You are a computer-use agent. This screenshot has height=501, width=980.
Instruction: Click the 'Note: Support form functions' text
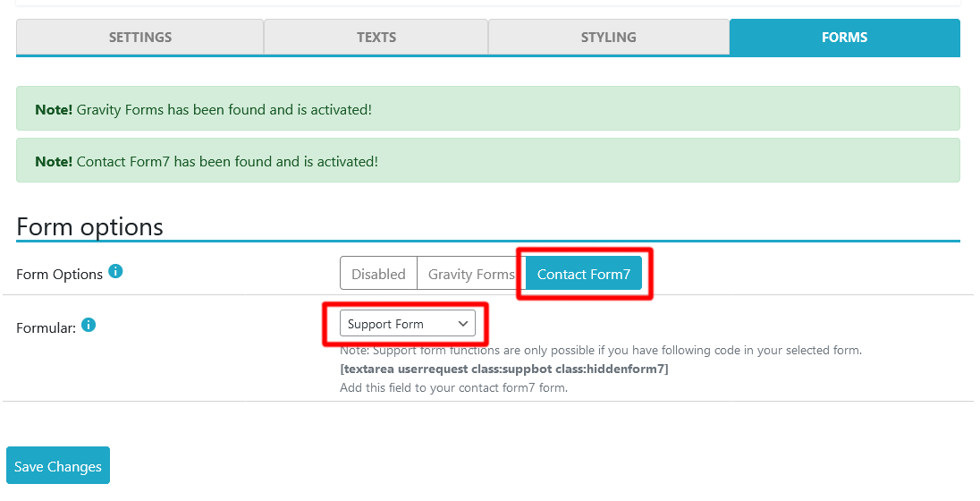point(601,351)
